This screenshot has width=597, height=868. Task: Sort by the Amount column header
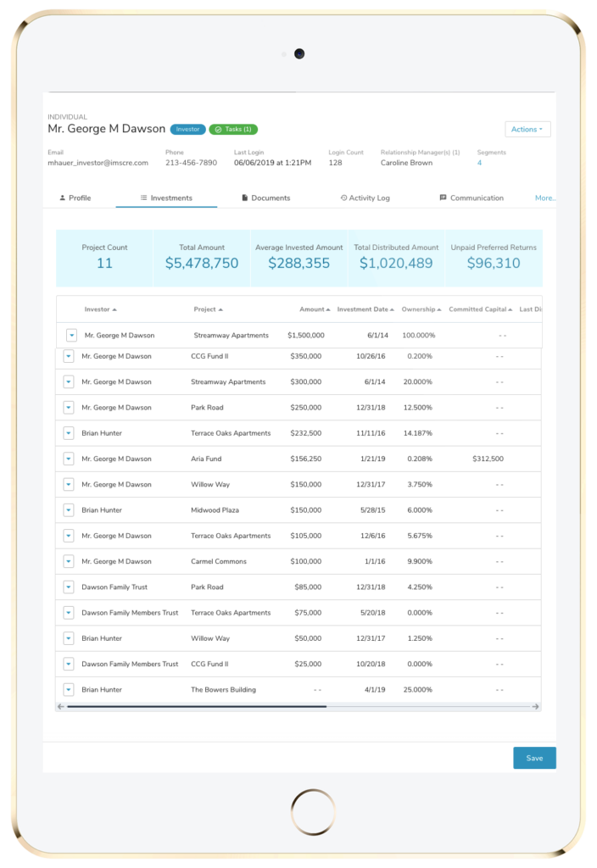(x=314, y=309)
